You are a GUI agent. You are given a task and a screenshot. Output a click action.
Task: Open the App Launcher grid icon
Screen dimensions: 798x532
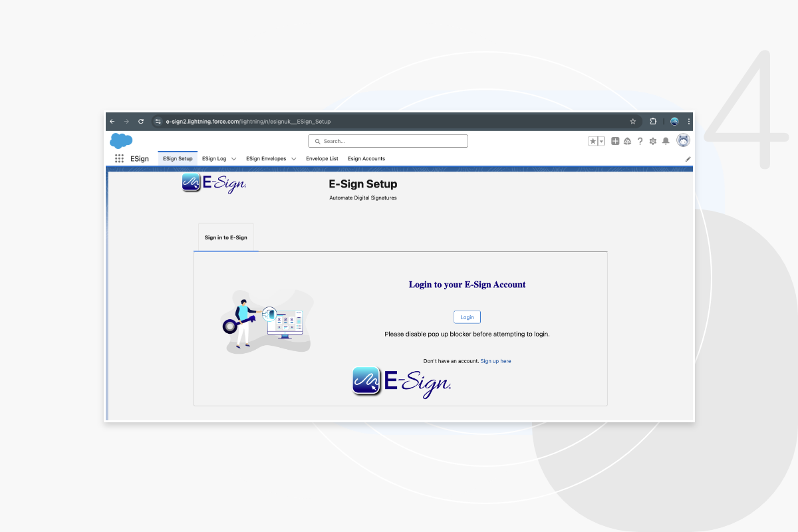pyautogui.click(x=120, y=158)
